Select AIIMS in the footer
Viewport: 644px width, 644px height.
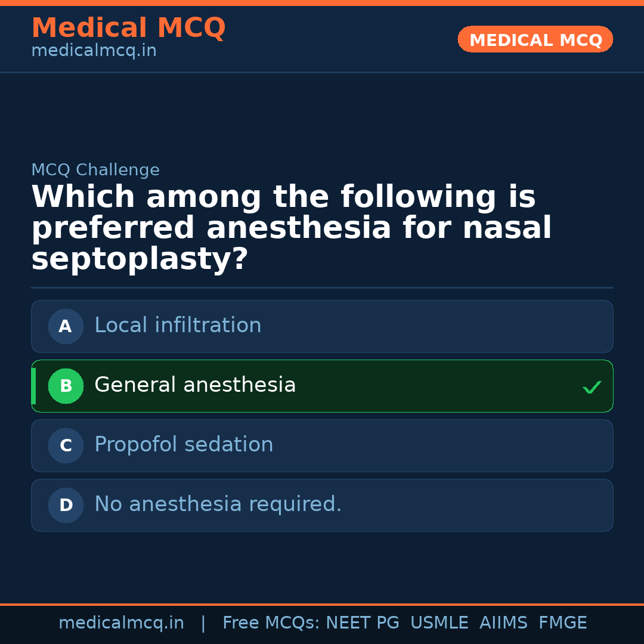tap(503, 623)
